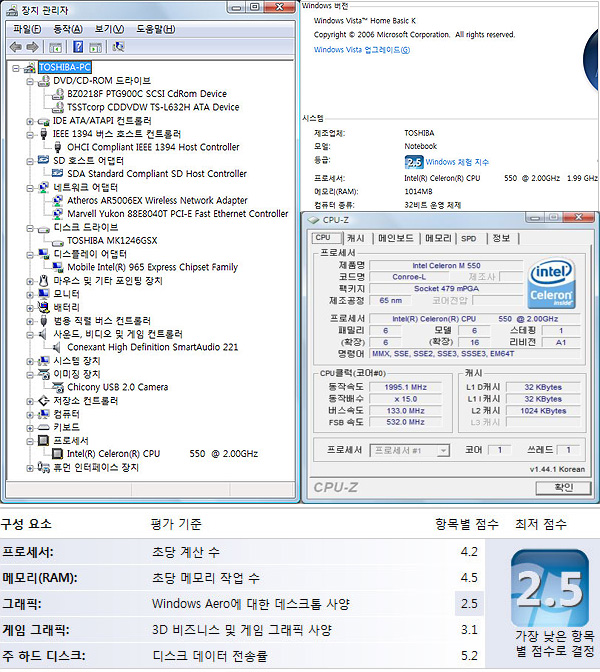
Task: Open the 동작(A) menu
Action: (x=68, y=29)
